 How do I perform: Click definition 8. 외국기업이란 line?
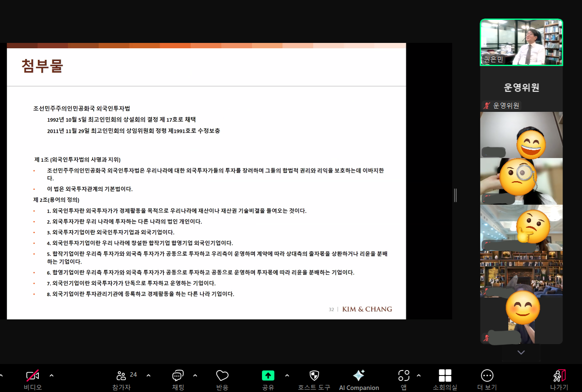point(141,294)
